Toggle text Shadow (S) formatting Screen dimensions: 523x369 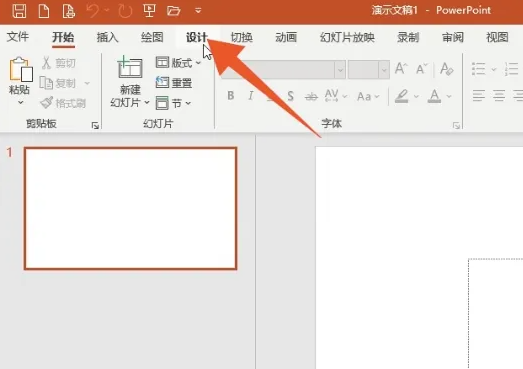[291, 96]
